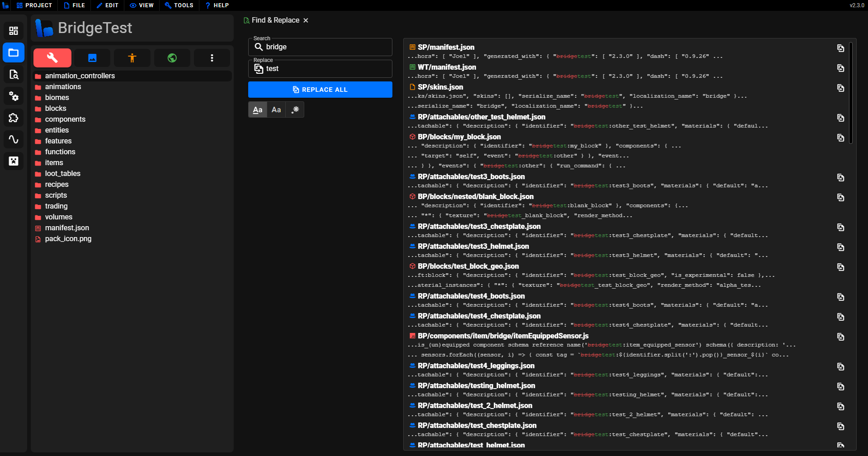
Task: Open the extensions puzzle-piece sidebar icon
Action: (14, 118)
